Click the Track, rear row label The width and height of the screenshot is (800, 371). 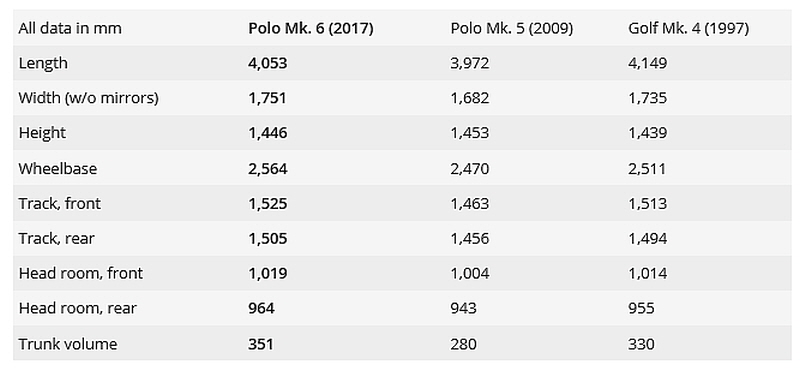pos(57,238)
